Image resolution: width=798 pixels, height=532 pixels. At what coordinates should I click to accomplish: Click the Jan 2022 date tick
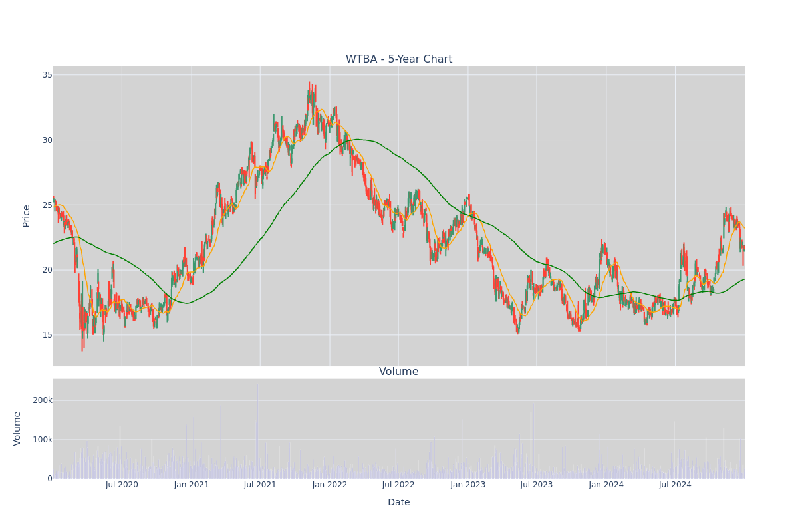coord(330,485)
